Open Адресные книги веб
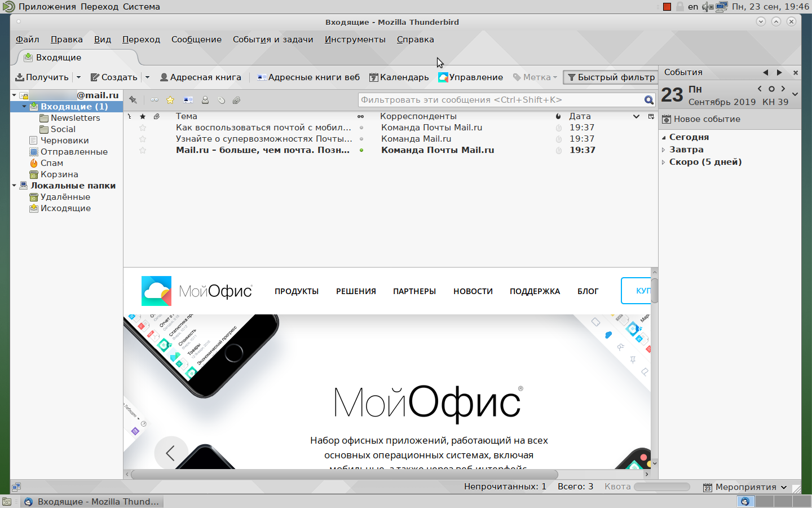This screenshot has width=812, height=508. [x=308, y=77]
